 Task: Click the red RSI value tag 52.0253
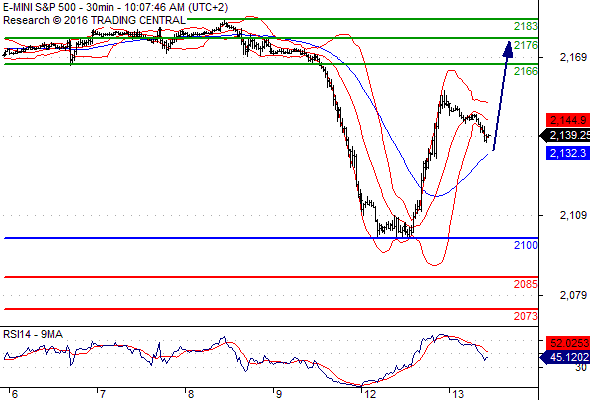[568, 343]
